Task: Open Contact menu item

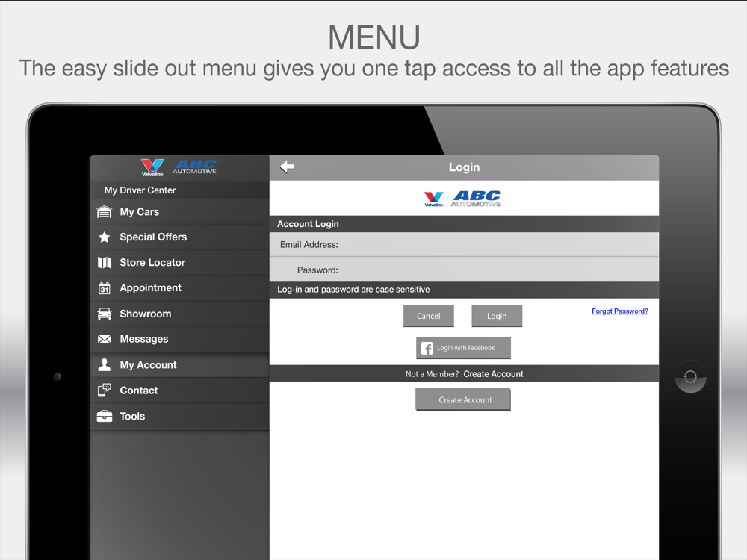Action: tap(180, 391)
